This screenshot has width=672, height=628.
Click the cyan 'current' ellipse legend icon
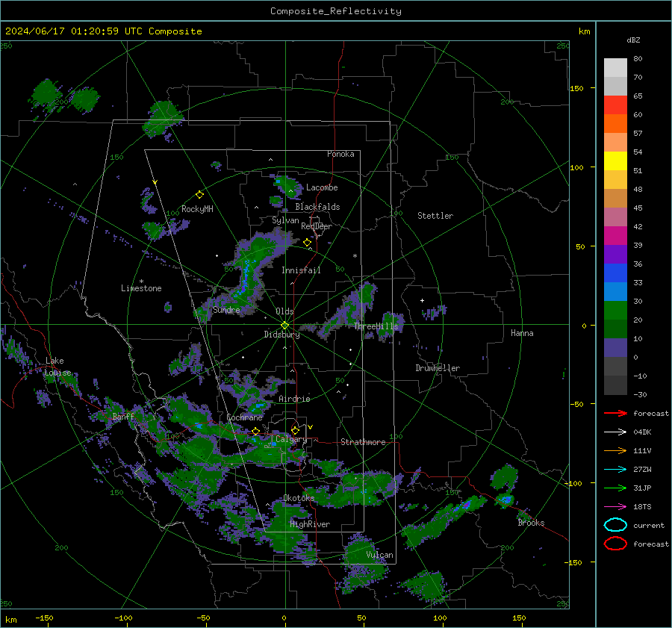615,525
